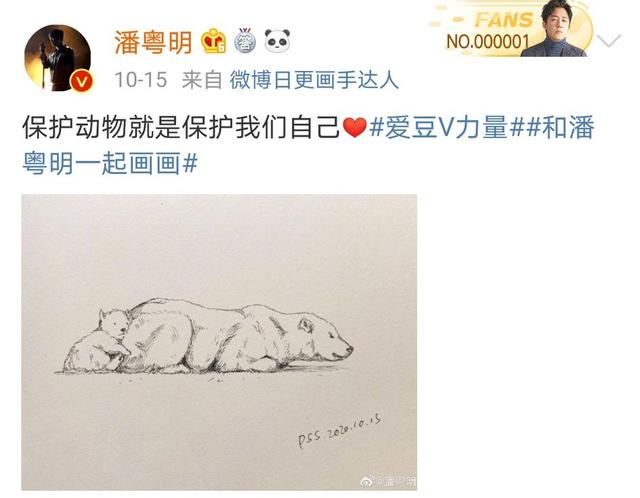Open the 潘粤明 profile avatar

click(x=58, y=58)
